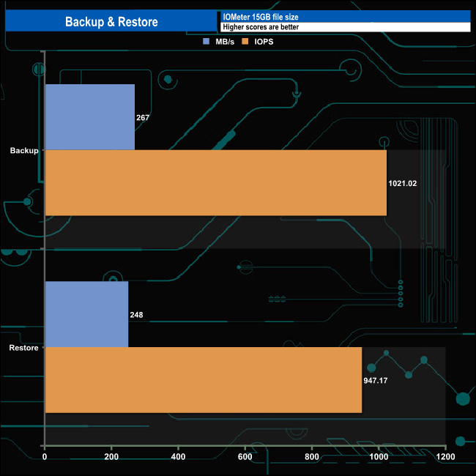Viewport: 476px width, 476px height.
Task: Select the 248 data label
Action: pos(136,315)
